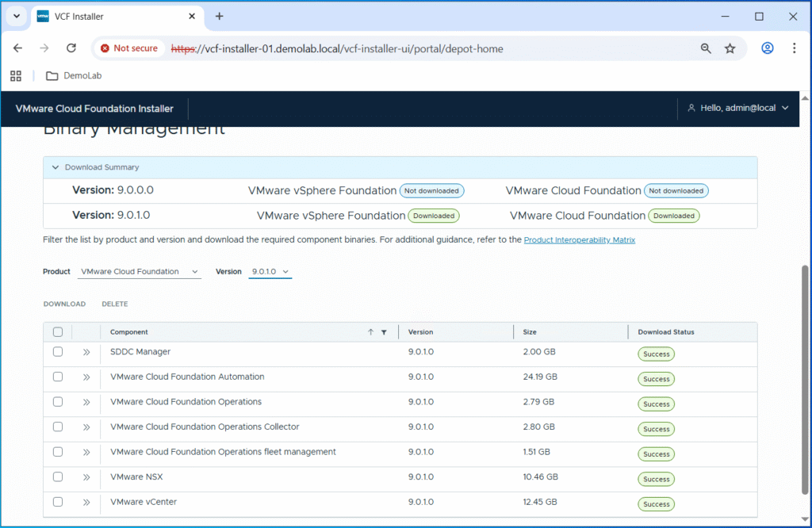Open Chrome three-dot menu
This screenshot has width=812, height=528.
click(x=794, y=48)
